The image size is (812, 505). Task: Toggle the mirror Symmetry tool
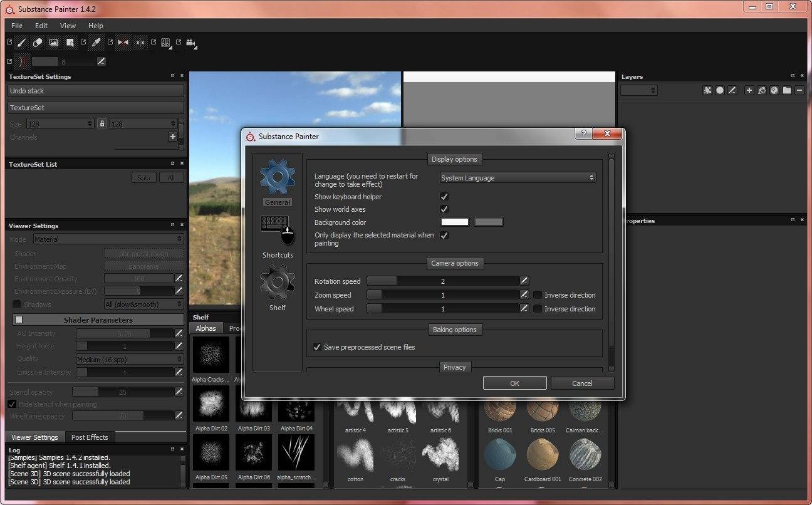[123, 43]
